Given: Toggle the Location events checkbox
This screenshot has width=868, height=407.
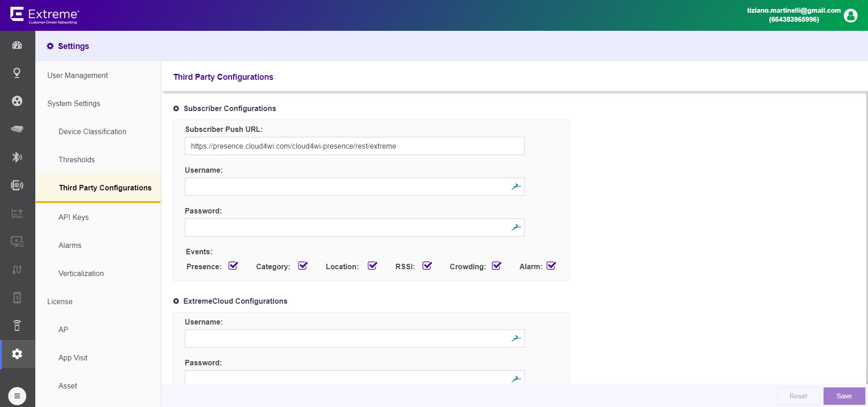Looking at the screenshot, I should point(372,266).
